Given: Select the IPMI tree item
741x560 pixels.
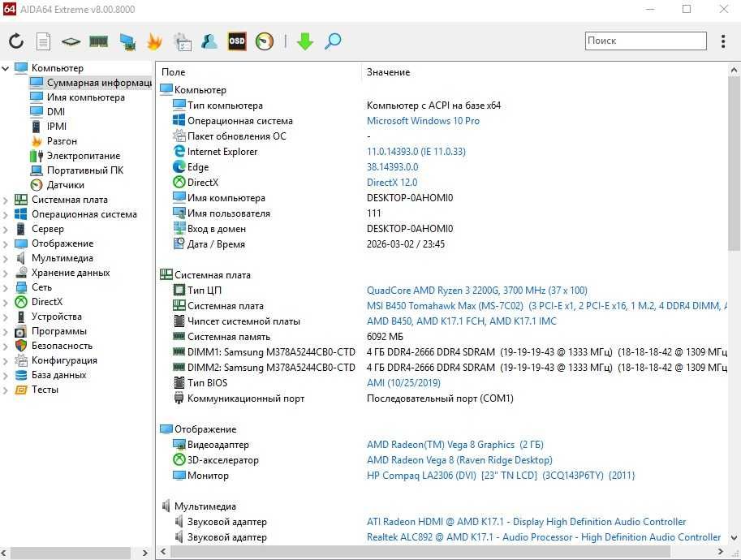Looking at the screenshot, I should pos(57,127).
